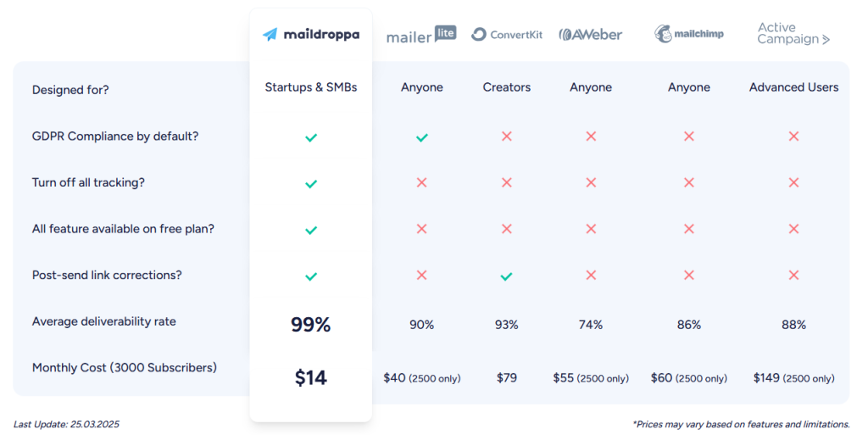Click maildroppa's turn off tracking checkmark
This screenshot has width=868, height=435.
click(x=311, y=183)
